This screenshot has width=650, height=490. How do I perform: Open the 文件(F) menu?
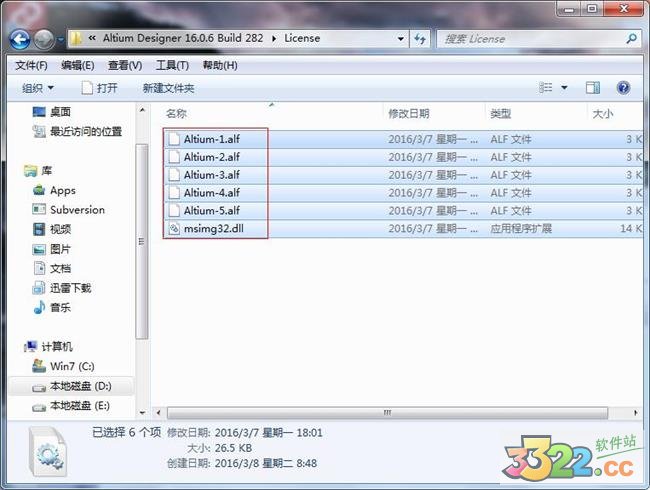click(x=31, y=65)
